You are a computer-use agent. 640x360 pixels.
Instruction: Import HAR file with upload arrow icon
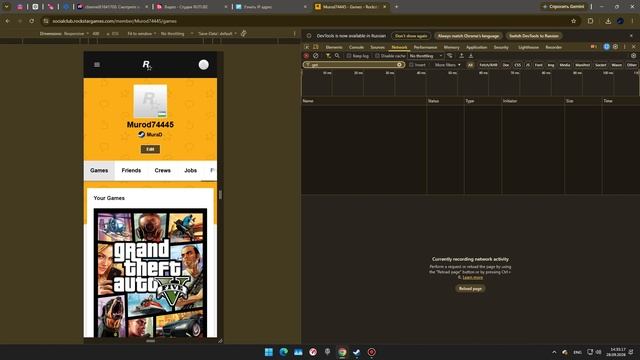pyautogui.click(x=462, y=56)
